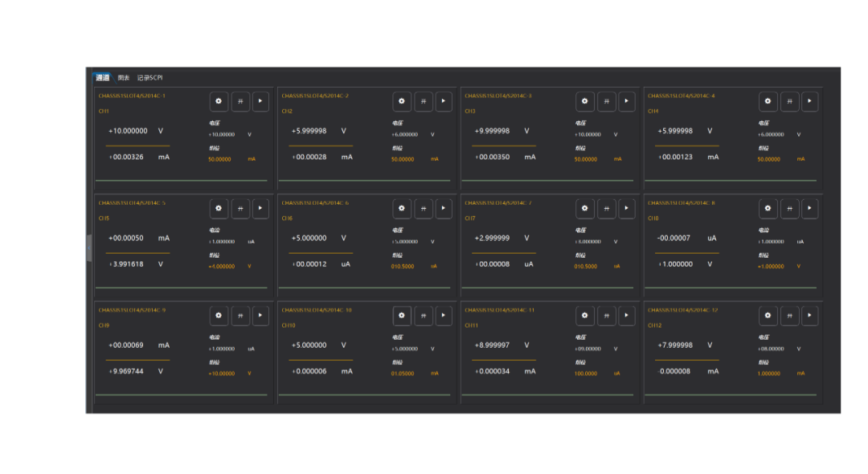Switch to the 图表 tab
Image resolution: width=868 pixels, height=474 pixels.
click(x=123, y=78)
